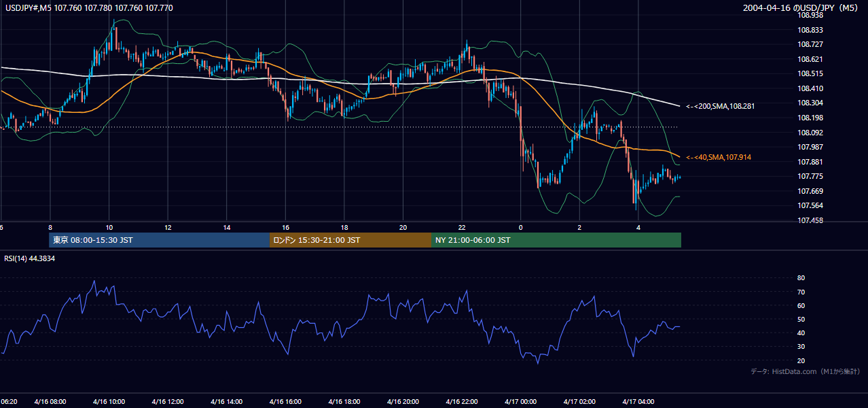Viewport: 868px width, 408px height.
Task: Click the NY 21:00-06:00 JST session bar
Action: 556,240
